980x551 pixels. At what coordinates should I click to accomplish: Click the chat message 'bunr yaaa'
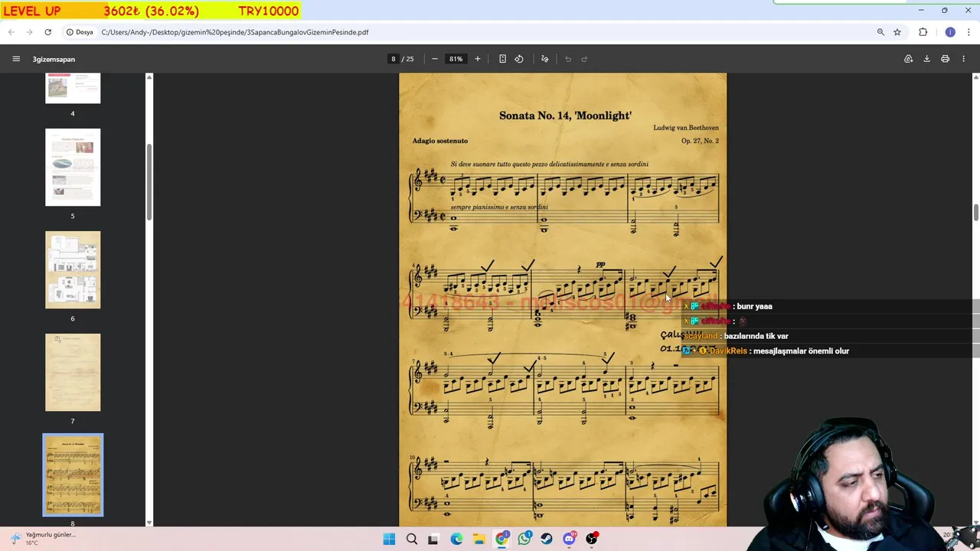point(754,306)
